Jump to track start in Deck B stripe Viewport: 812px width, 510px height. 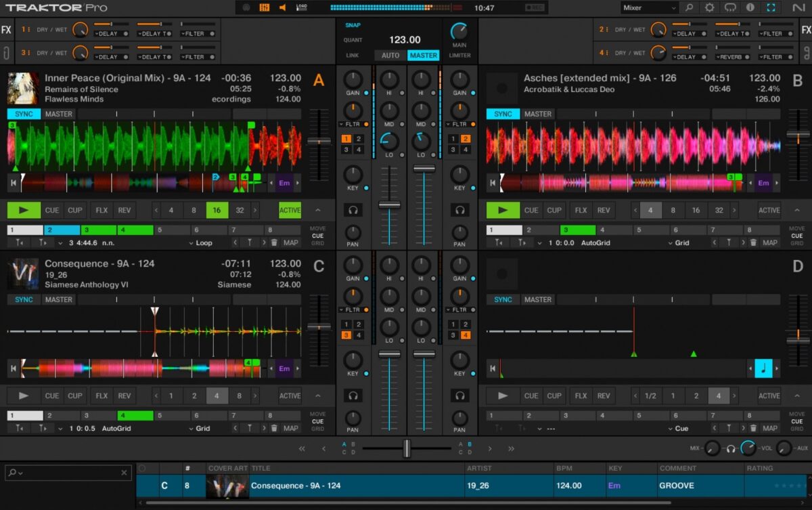[492, 183]
